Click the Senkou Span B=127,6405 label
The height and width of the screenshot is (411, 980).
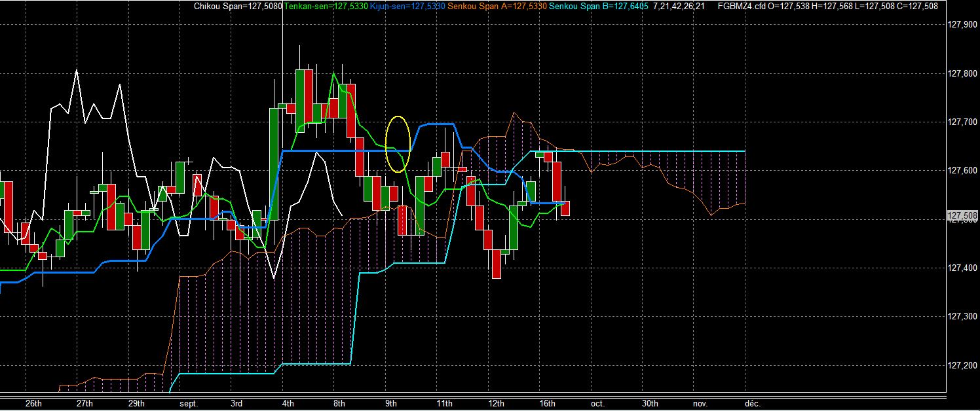599,7
